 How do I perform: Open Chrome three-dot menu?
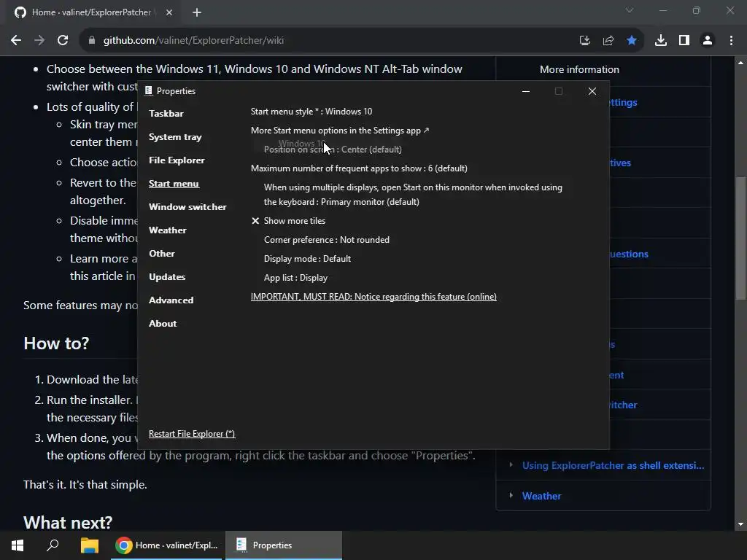pyautogui.click(x=731, y=41)
